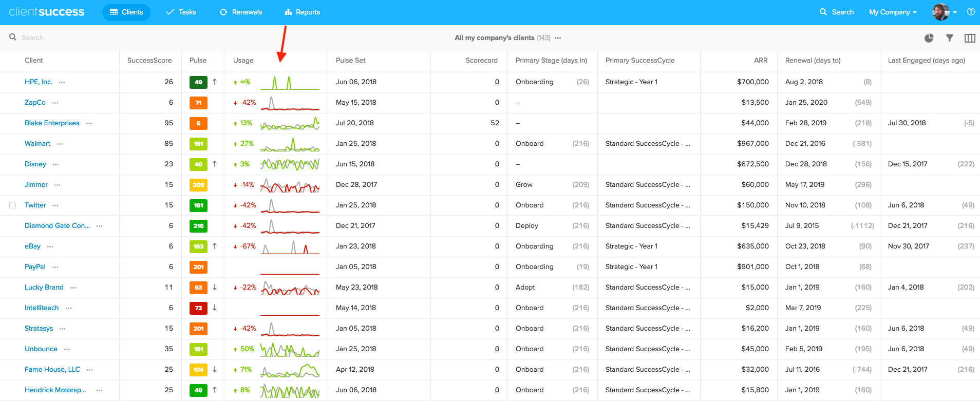The height and width of the screenshot is (401, 980).
Task: Click the help question mark icon
Action: tap(971, 12)
